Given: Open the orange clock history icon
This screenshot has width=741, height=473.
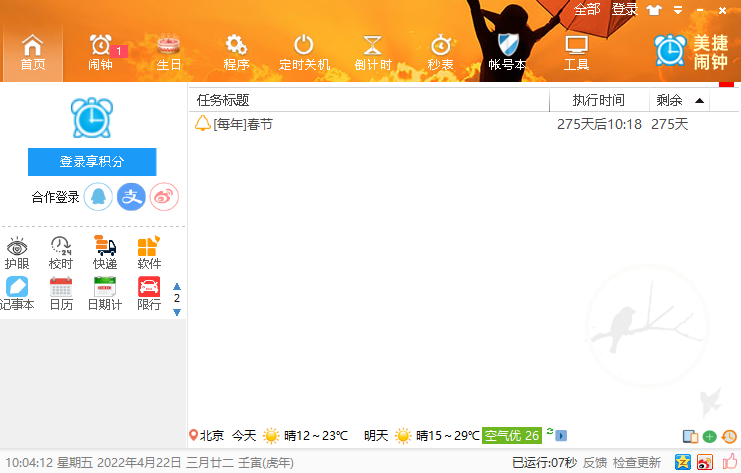Looking at the screenshot, I should 729,437.
